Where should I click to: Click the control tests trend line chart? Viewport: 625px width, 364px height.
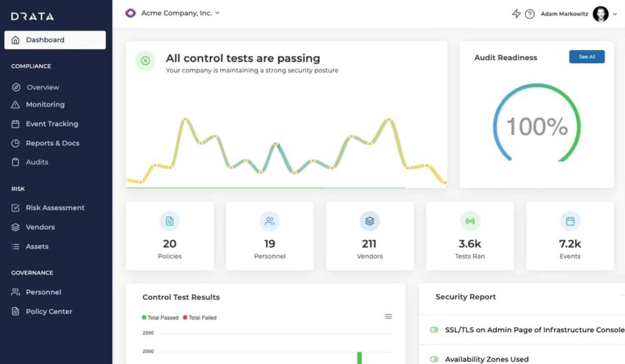coord(287,152)
